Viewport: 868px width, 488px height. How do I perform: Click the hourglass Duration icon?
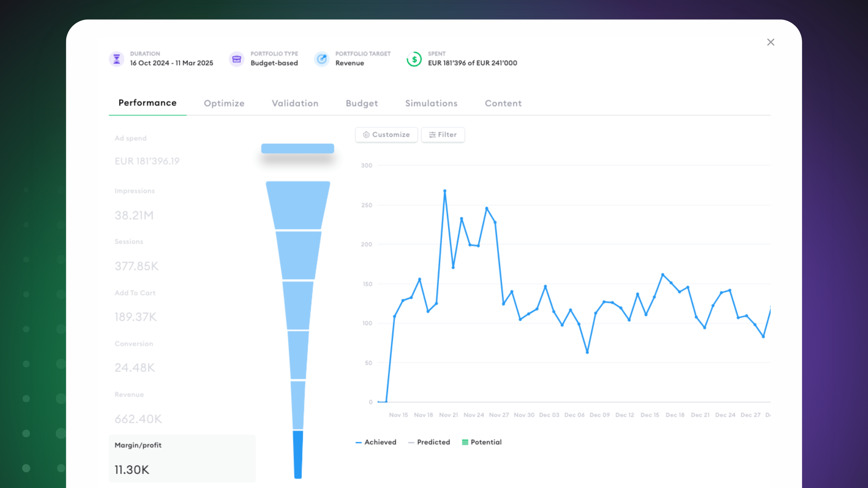117,59
